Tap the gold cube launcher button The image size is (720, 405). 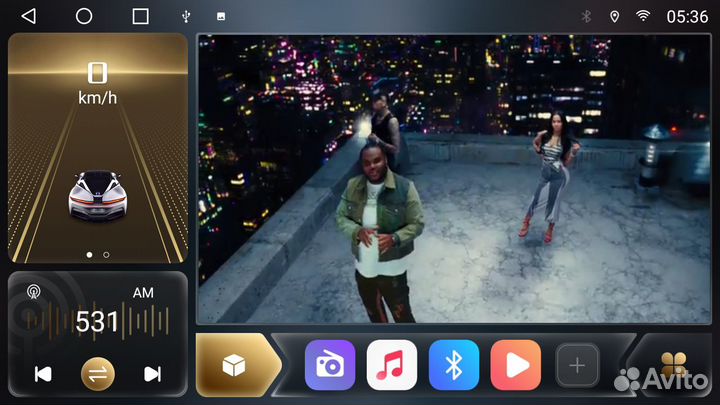[232, 365]
